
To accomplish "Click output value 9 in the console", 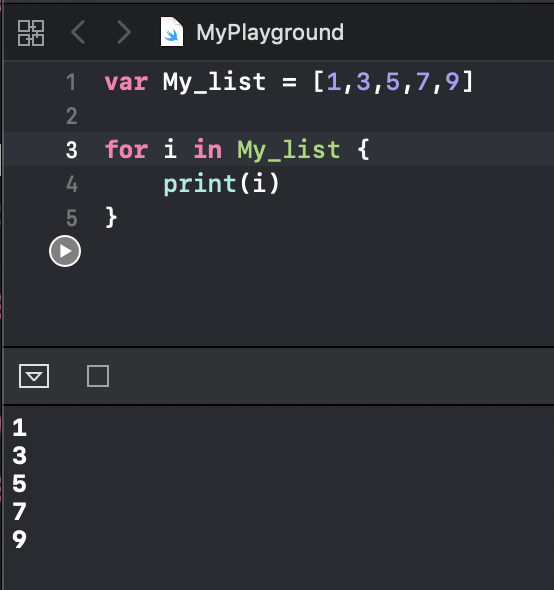I will (x=19, y=539).
